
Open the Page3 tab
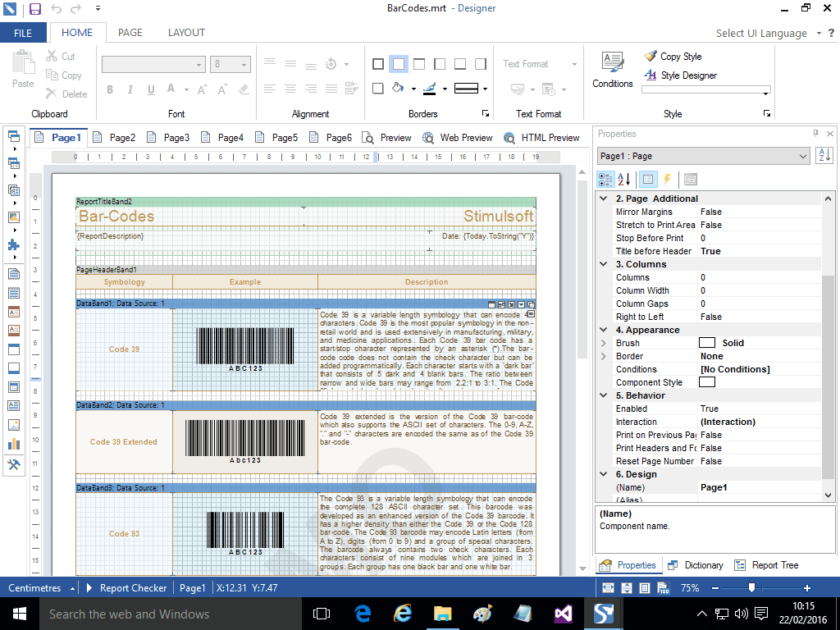point(169,138)
